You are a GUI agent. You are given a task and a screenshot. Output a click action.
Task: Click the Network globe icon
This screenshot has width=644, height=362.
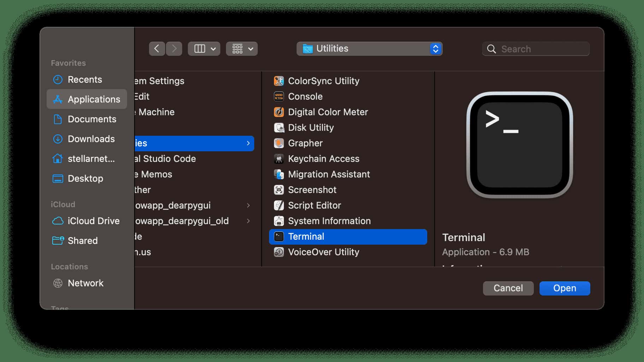tap(58, 283)
